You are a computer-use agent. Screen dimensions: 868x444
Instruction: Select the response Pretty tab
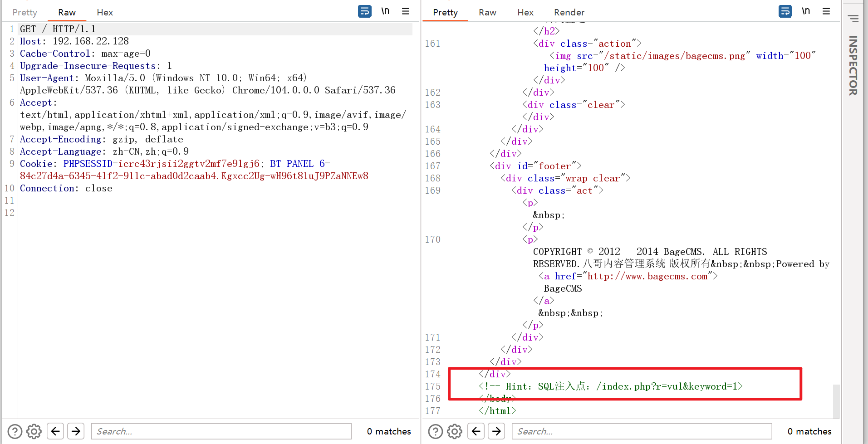tap(445, 12)
